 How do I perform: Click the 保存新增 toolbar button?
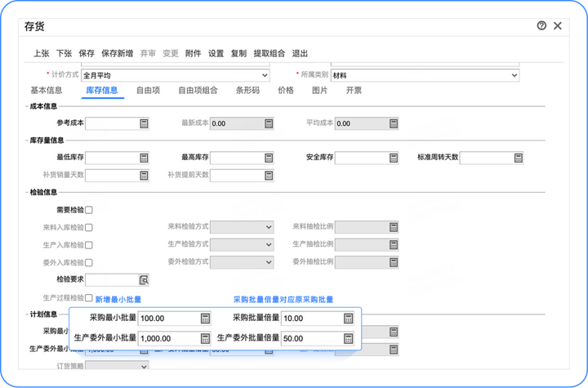point(117,53)
